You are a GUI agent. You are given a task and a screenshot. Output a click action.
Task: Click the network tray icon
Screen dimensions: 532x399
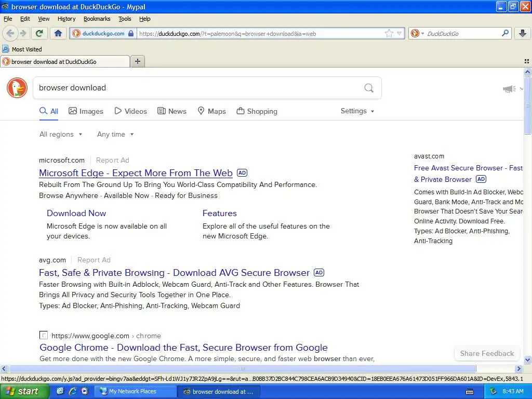(x=494, y=392)
